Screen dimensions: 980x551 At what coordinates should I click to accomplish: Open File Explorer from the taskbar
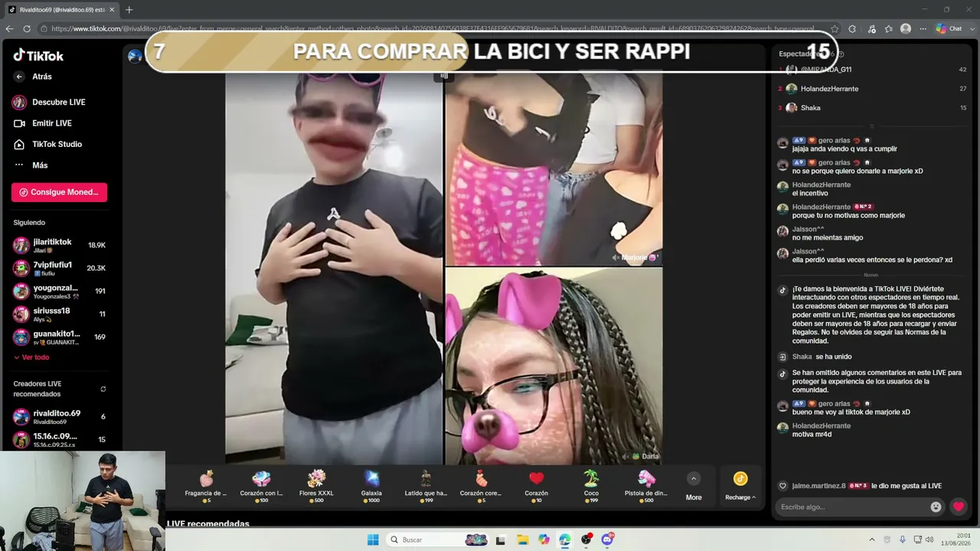click(x=522, y=540)
